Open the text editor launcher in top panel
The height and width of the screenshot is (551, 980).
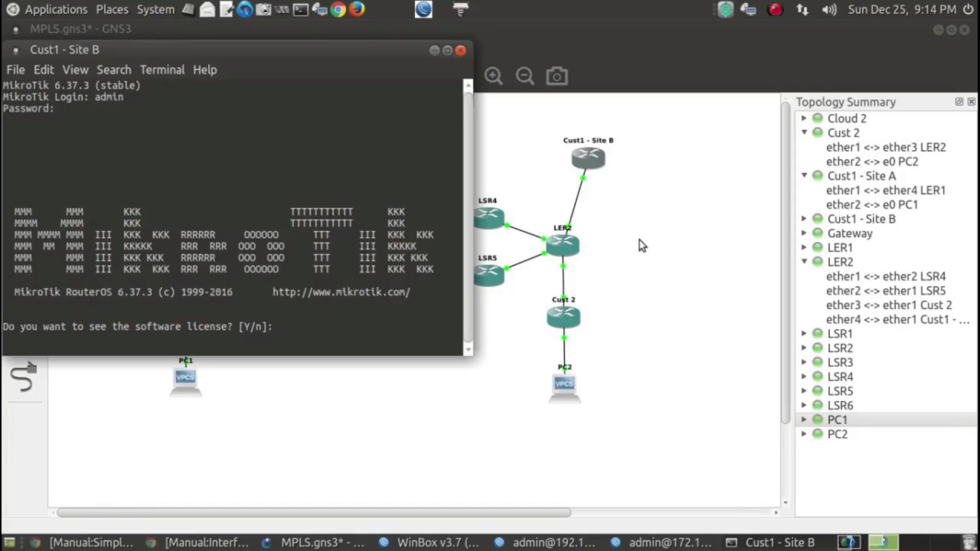click(x=226, y=9)
